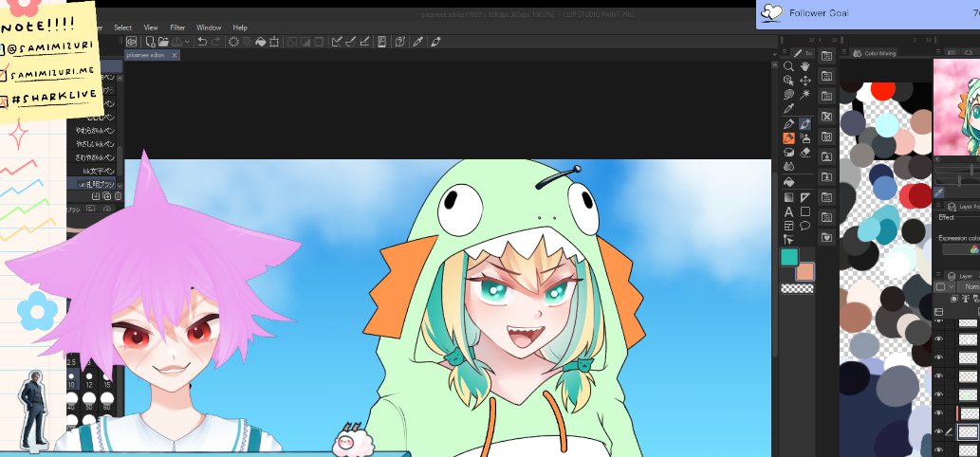The width and height of the screenshot is (980, 457).
Task: Toggle Snap to Special Ruler
Action: [350, 42]
